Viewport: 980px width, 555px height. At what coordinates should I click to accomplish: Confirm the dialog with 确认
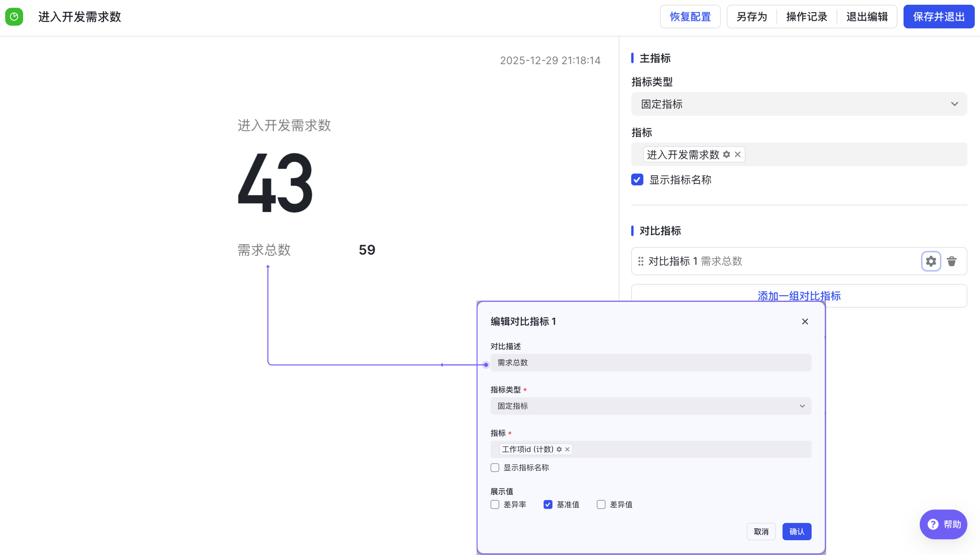(797, 532)
